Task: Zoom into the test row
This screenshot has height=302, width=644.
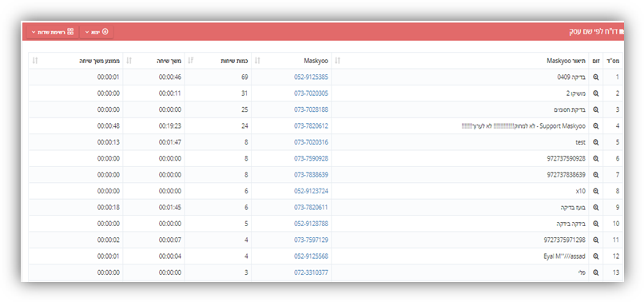Action: click(595, 142)
